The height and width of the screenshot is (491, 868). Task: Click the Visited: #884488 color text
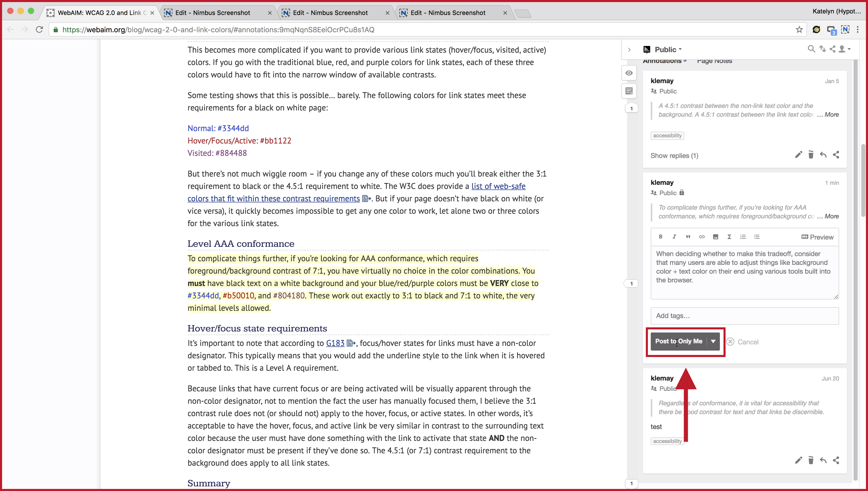pyautogui.click(x=217, y=153)
